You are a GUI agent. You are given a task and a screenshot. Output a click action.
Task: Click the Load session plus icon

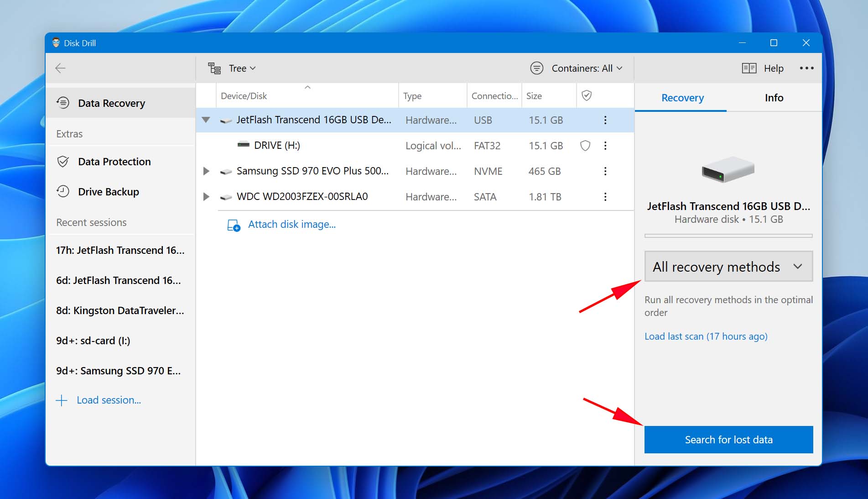coord(62,400)
